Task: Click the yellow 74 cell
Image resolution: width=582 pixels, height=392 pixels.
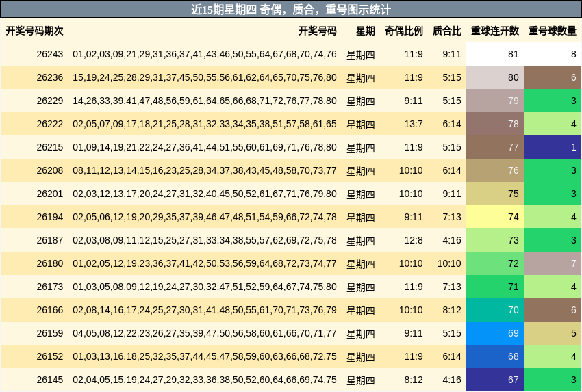Action: tap(495, 217)
